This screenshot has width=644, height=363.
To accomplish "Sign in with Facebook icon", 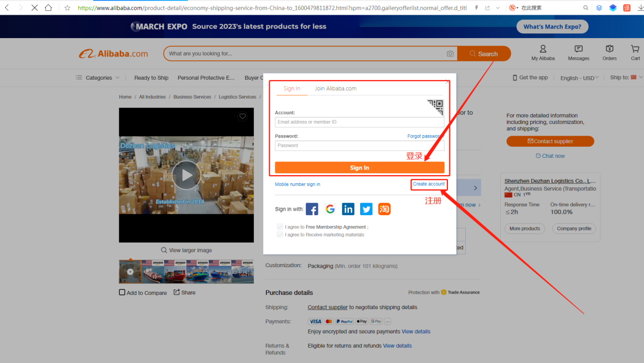I will click(x=312, y=209).
